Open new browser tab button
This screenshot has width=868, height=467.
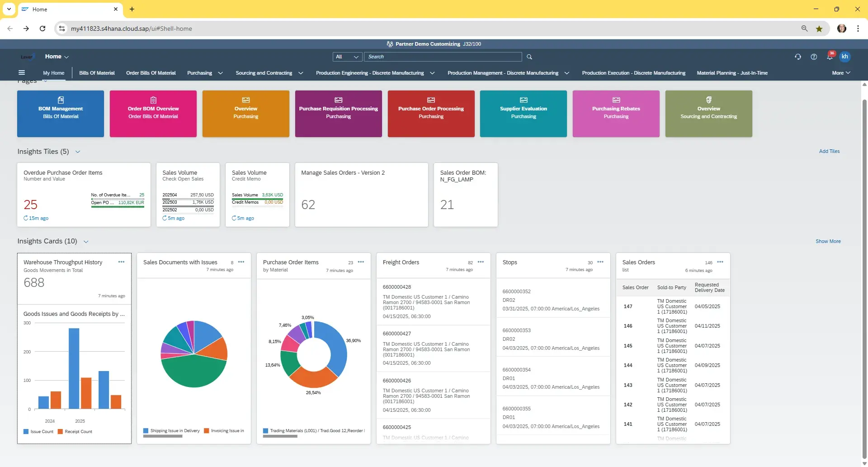pyautogui.click(x=132, y=9)
